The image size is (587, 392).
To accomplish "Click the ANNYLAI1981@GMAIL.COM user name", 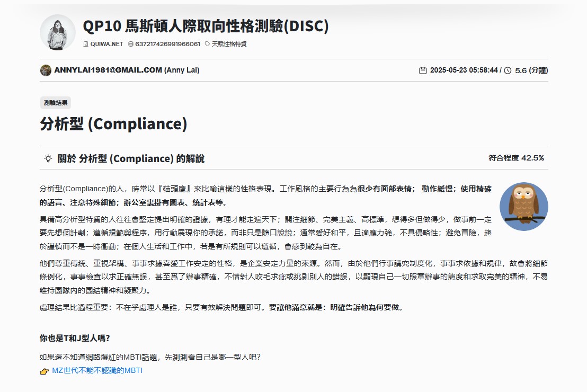I will click(x=108, y=70).
